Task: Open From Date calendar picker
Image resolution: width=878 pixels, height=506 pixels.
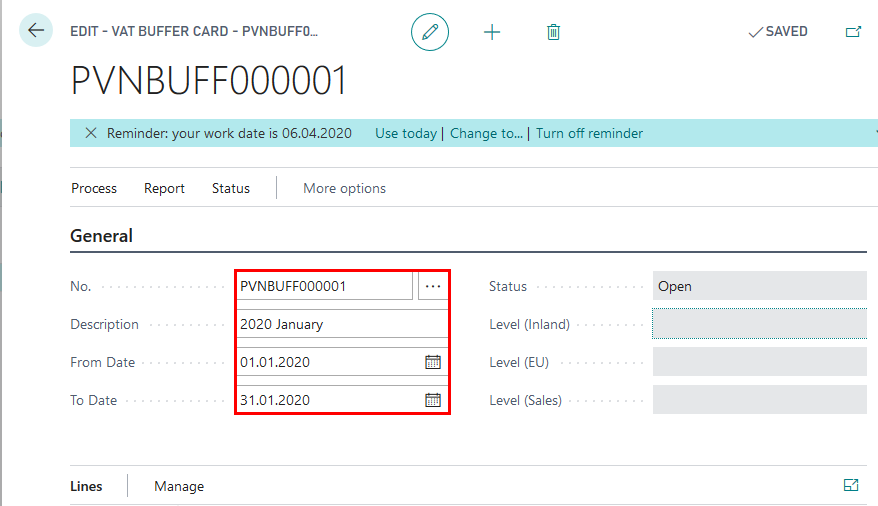Action: [x=433, y=362]
